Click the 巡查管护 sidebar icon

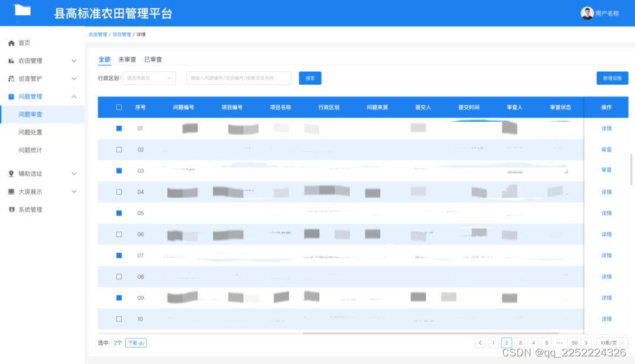[11, 79]
